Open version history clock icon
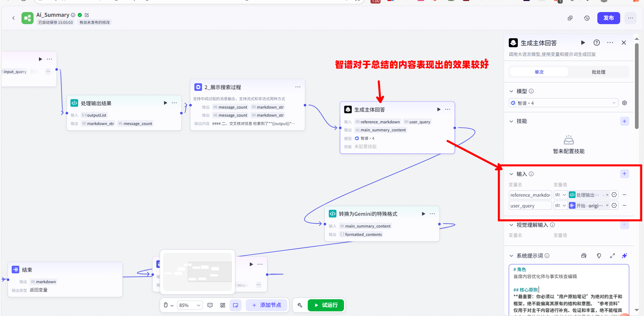 pos(587,18)
